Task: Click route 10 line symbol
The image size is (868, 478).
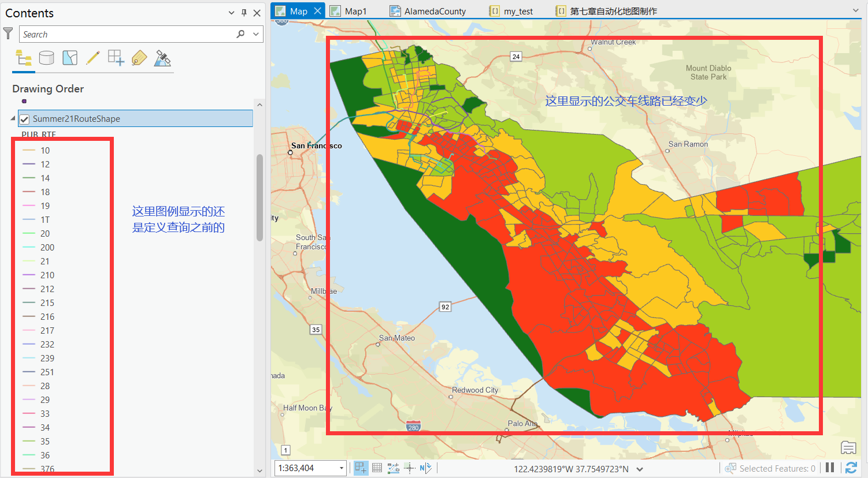Action: [29, 150]
